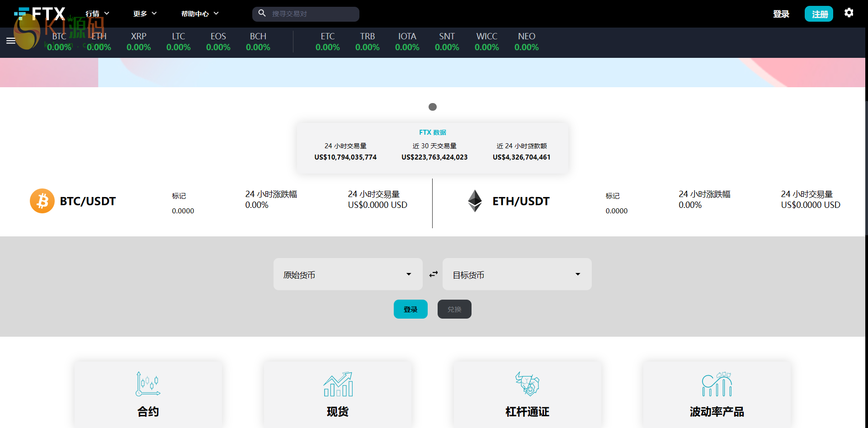Click the teal 登录 button under converter
The image size is (868, 428).
click(x=410, y=309)
